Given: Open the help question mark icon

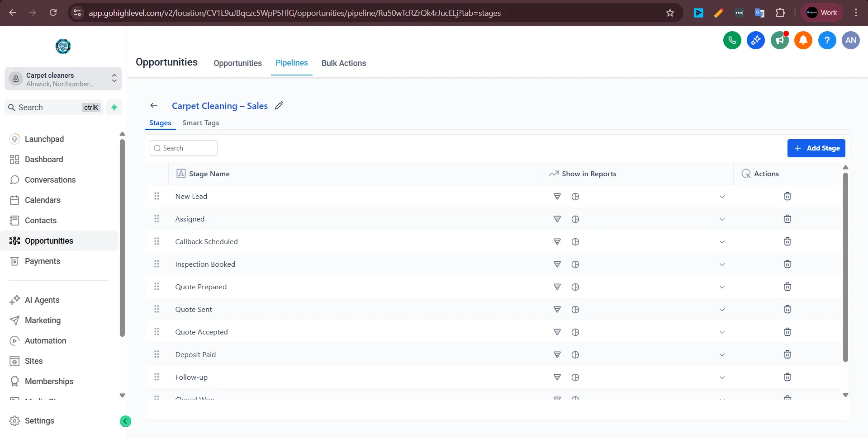Looking at the screenshot, I should tap(827, 40).
